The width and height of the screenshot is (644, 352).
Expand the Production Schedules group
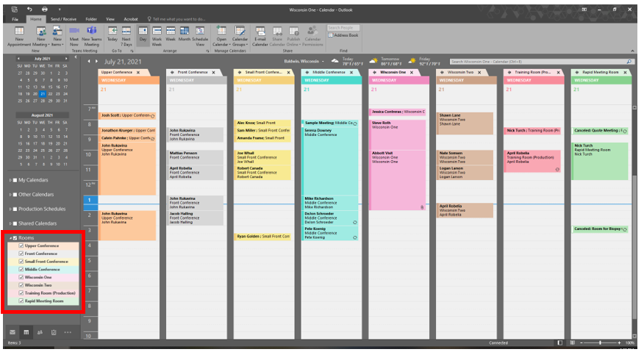[10, 209]
